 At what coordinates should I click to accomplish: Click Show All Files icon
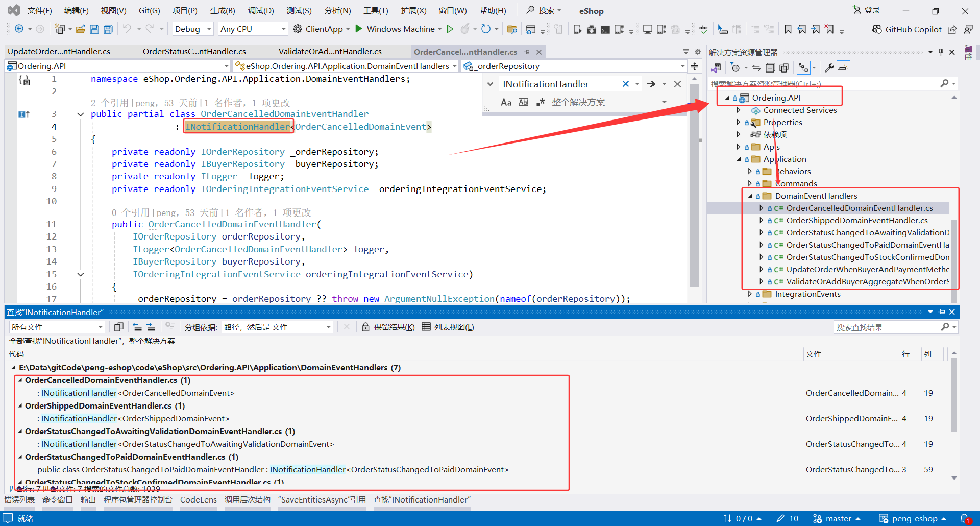tap(784, 68)
